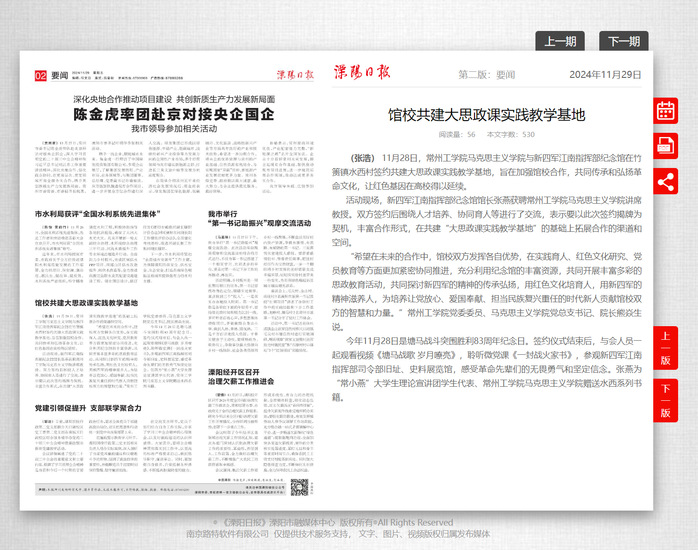698x550 pixels.
Task: Click the small 溧阳日报 masthead on page thumbnail
Action: click(x=295, y=75)
